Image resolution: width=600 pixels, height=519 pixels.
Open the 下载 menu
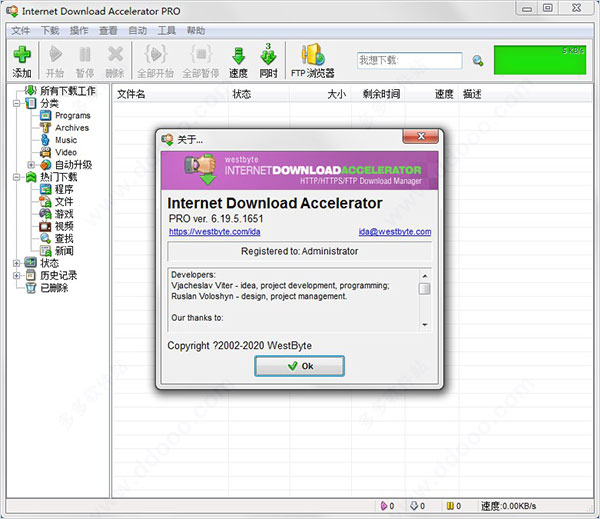click(x=50, y=31)
